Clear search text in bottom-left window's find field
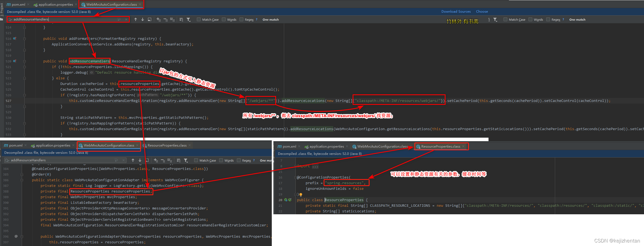Image resolution: width=644 pixels, height=246 pixels. 124,160
